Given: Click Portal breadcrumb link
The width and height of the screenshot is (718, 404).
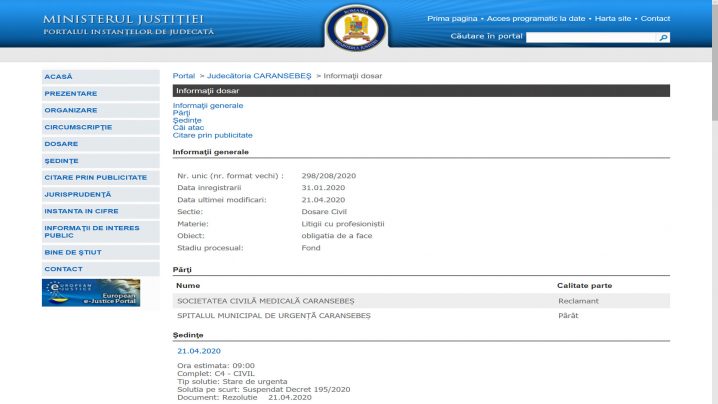Looking at the screenshot, I should coord(184,76).
